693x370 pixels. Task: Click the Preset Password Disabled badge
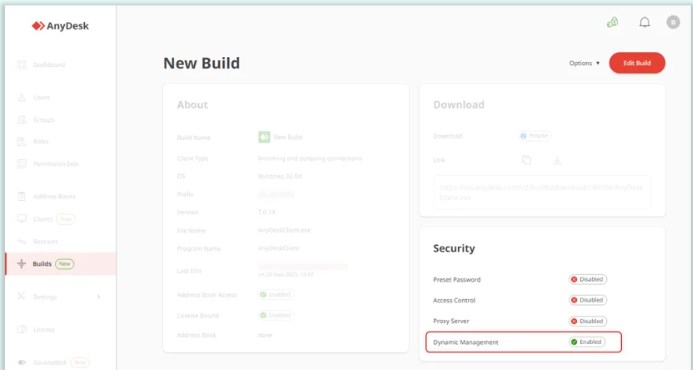pyautogui.click(x=588, y=279)
